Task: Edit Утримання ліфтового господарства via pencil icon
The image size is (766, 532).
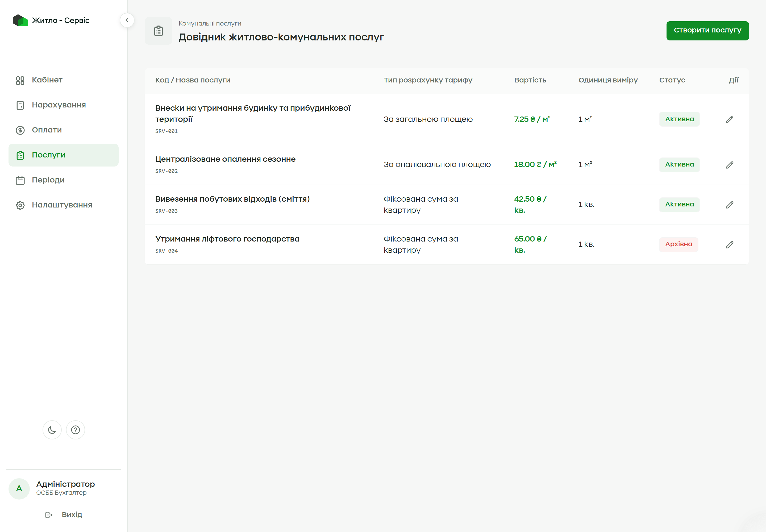Action: click(730, 245)
